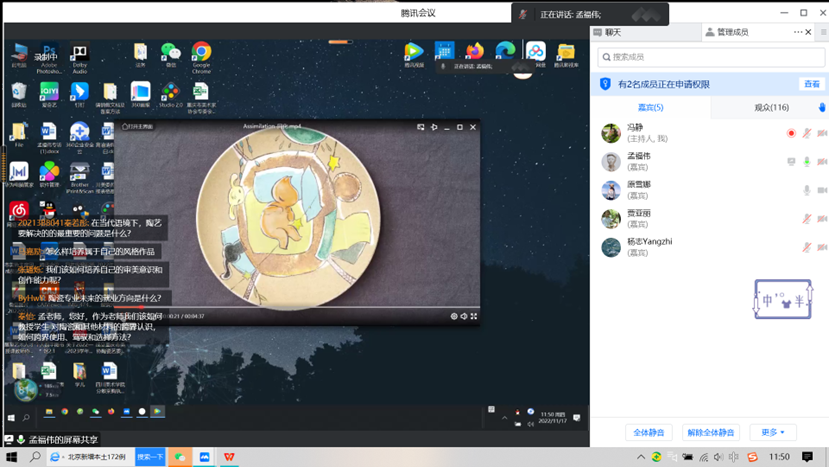Viewport: 829px width, 467px height.
Task: Show hidden system tray icons
Action: pos(641,457)
